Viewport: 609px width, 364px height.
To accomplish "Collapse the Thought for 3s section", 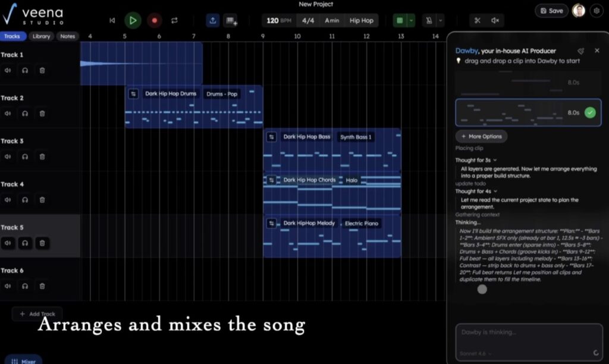I will [476, 160].
